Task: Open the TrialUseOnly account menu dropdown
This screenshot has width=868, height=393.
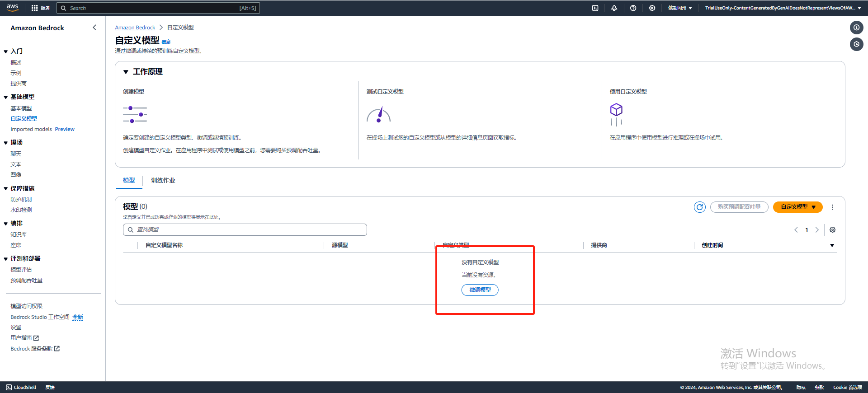Action: [x=783, y=8]
